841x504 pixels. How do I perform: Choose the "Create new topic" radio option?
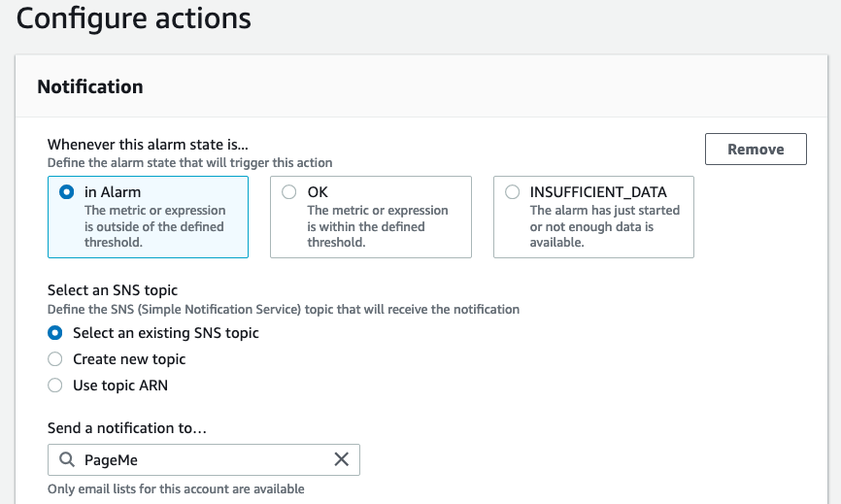(x=55, y=359)
